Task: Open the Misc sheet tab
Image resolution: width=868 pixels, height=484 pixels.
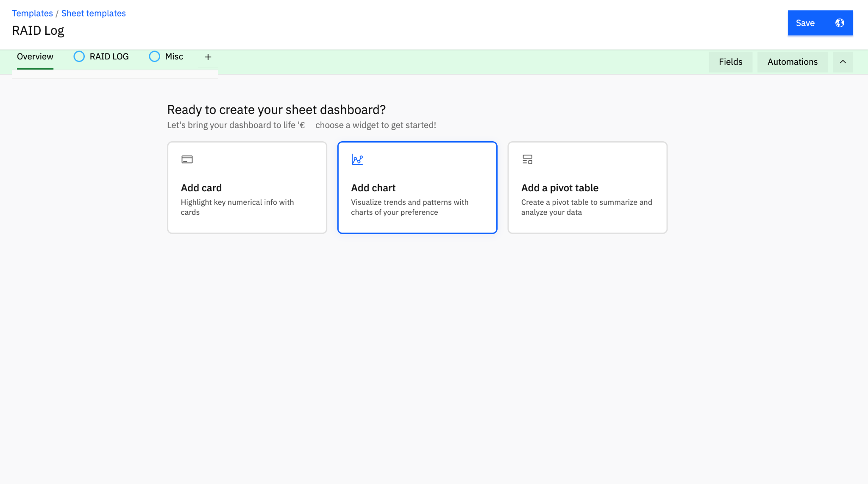Action: (174, 57)
